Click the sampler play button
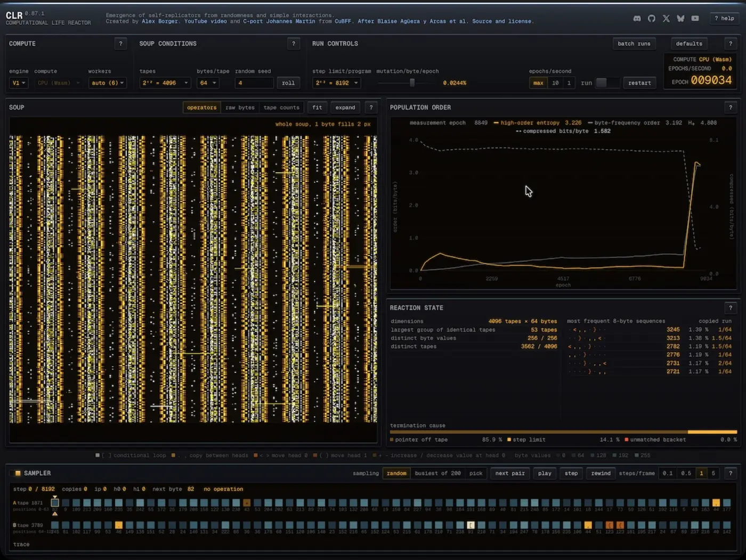 [545, 473]
